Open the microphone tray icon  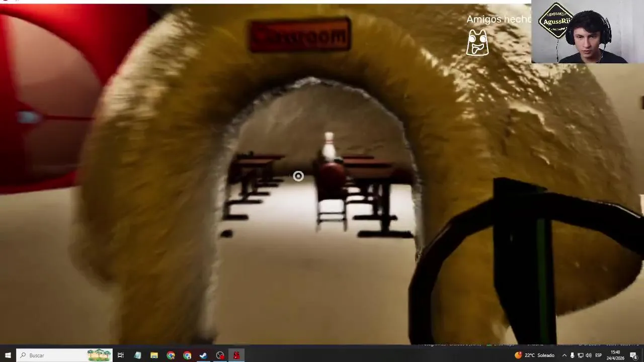click(x=572, y=355)
